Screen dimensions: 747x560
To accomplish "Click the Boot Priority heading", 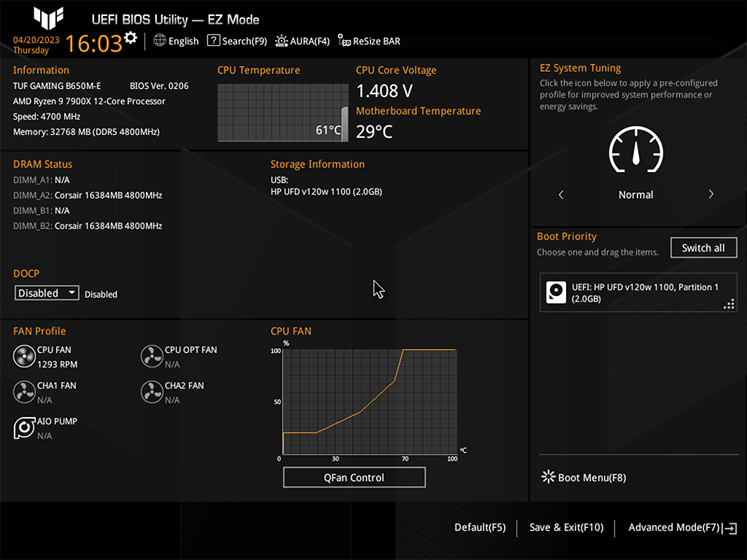I will coord(567,237).
